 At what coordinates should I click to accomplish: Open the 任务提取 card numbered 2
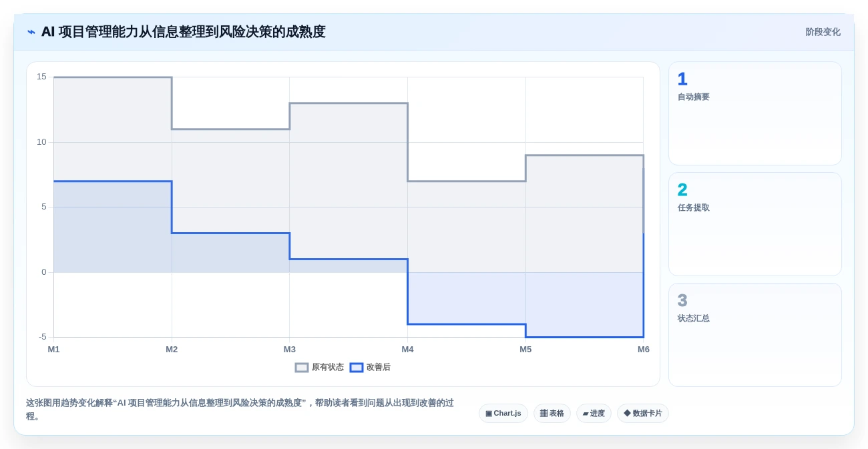click(x=755, y=224)
